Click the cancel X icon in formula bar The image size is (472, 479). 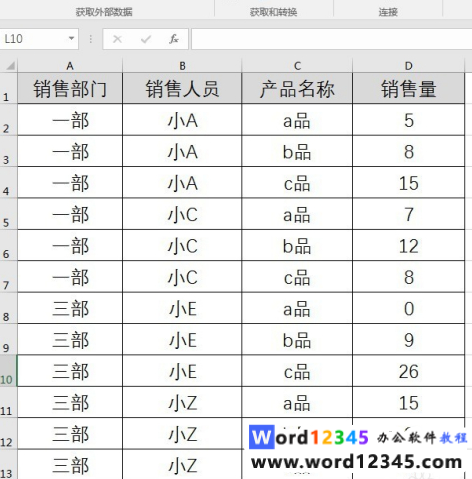(117, 39)
